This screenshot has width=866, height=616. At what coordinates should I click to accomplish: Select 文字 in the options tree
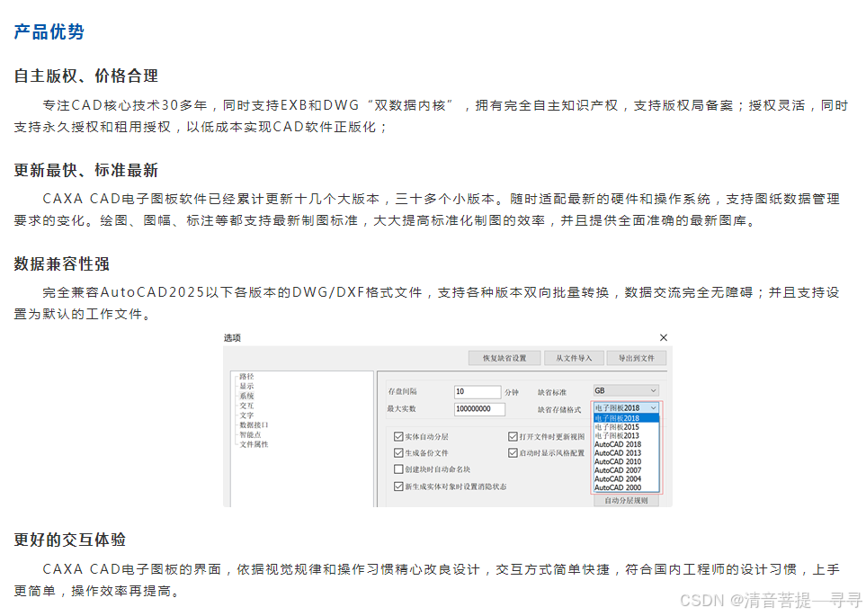pyautogui.click(x=246, y=415)
